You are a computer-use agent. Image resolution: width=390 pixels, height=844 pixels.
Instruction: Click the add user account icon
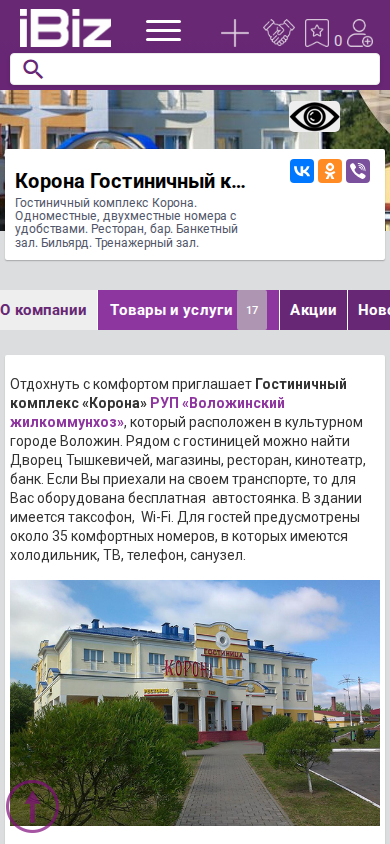(359, 33)
